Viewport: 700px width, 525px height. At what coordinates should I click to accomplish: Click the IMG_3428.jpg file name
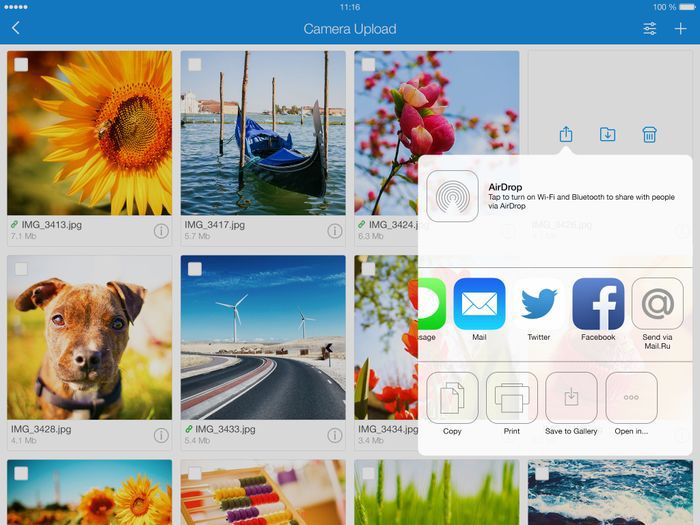41,429
